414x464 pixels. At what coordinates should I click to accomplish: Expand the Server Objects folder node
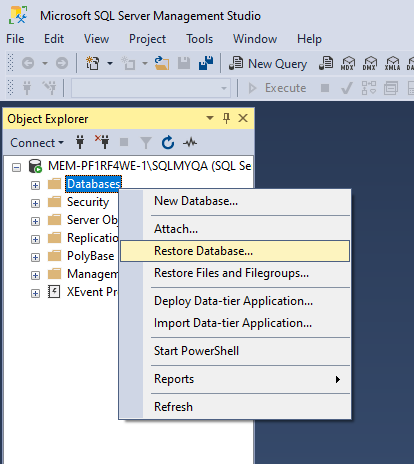[35, 221]
